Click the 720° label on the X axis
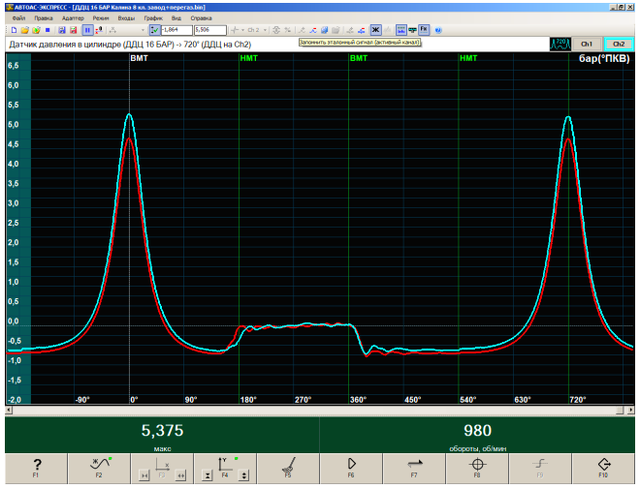 coord(578,400)
